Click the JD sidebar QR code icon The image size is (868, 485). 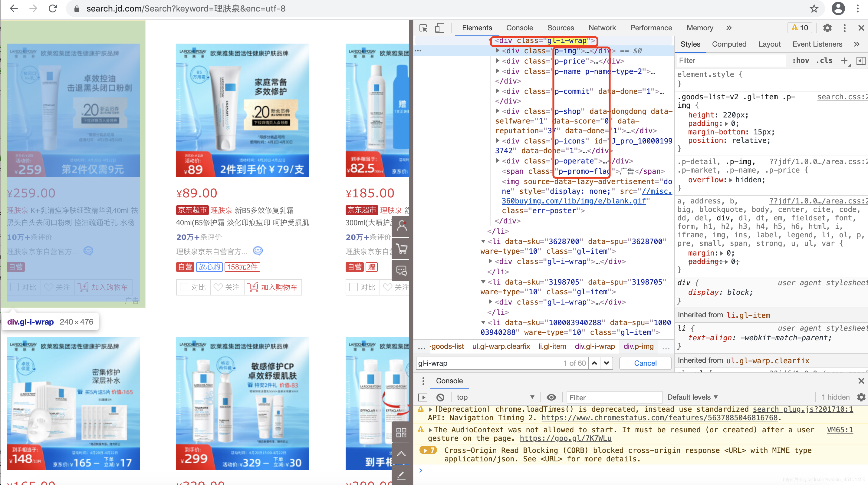tap(401, 432)
